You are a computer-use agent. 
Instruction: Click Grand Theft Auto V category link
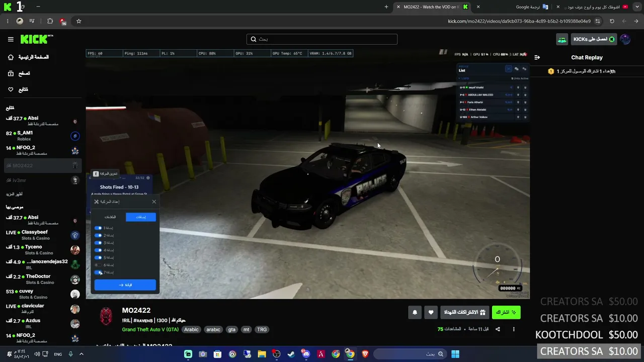(x=149, y=329)
